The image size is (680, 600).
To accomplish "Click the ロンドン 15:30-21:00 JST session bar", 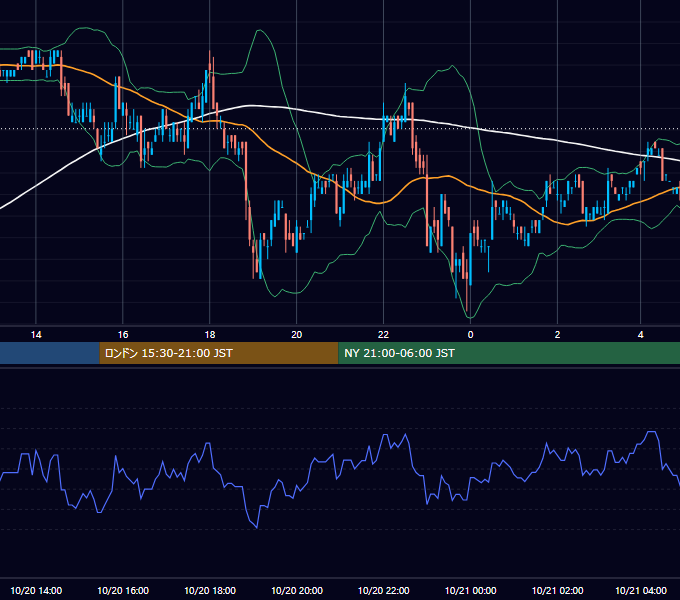I will (219, 353).
